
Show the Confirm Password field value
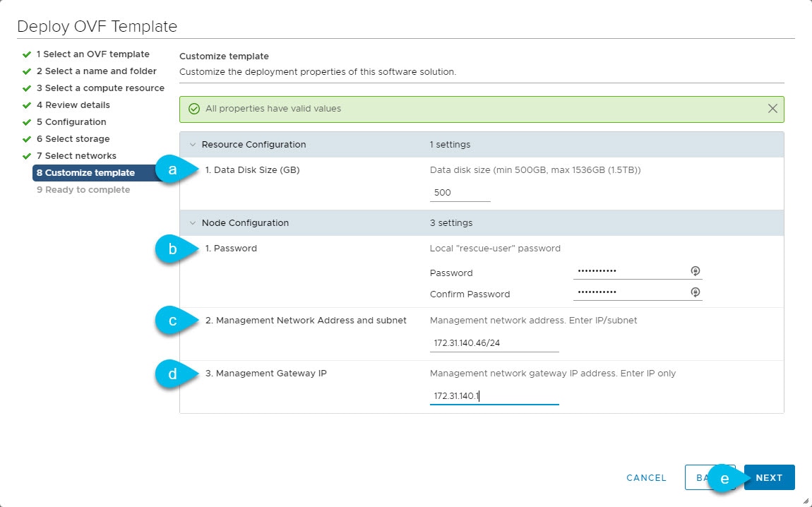(695, 292)
